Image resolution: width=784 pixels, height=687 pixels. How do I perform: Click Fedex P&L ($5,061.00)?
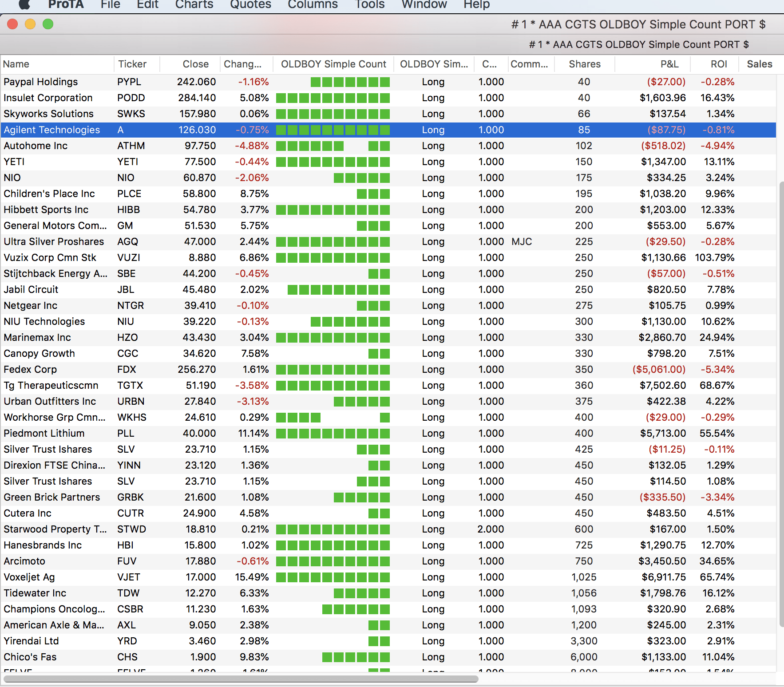(x=659, y=369)
